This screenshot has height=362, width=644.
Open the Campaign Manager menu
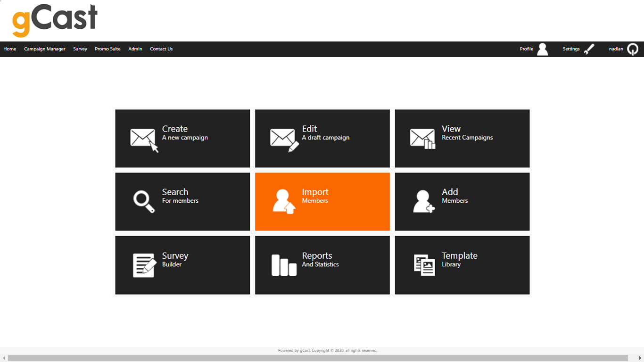44,49
